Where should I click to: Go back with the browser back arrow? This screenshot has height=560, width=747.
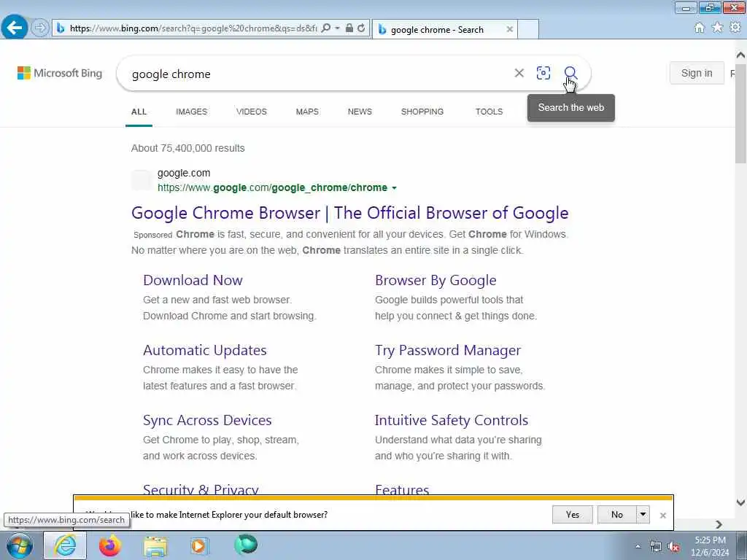[x=15, y=27]
